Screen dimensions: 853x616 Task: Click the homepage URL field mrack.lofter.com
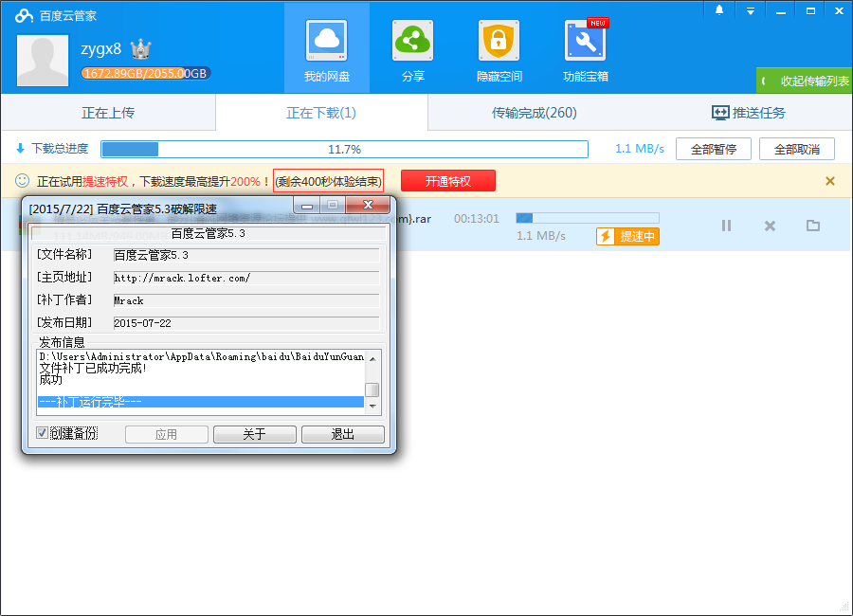[x=245, y=278]
